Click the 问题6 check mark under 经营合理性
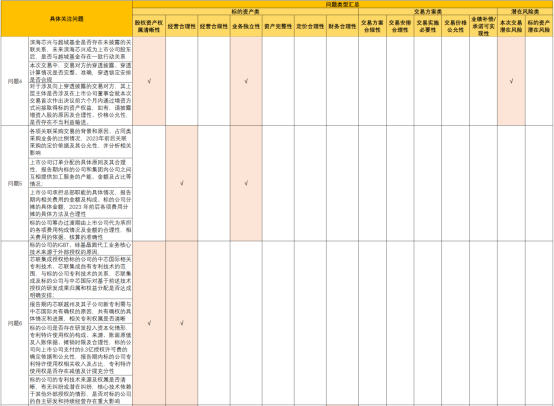Screen dimensions: 554x406 182,323
